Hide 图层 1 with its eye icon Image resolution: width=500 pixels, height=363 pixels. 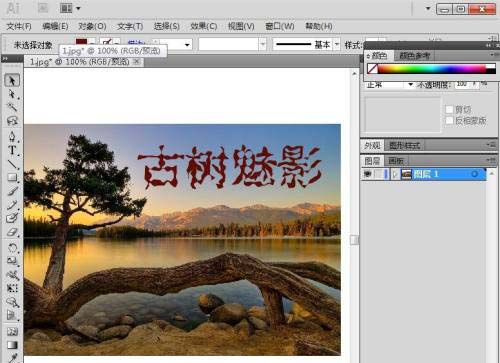coord(368,174)
